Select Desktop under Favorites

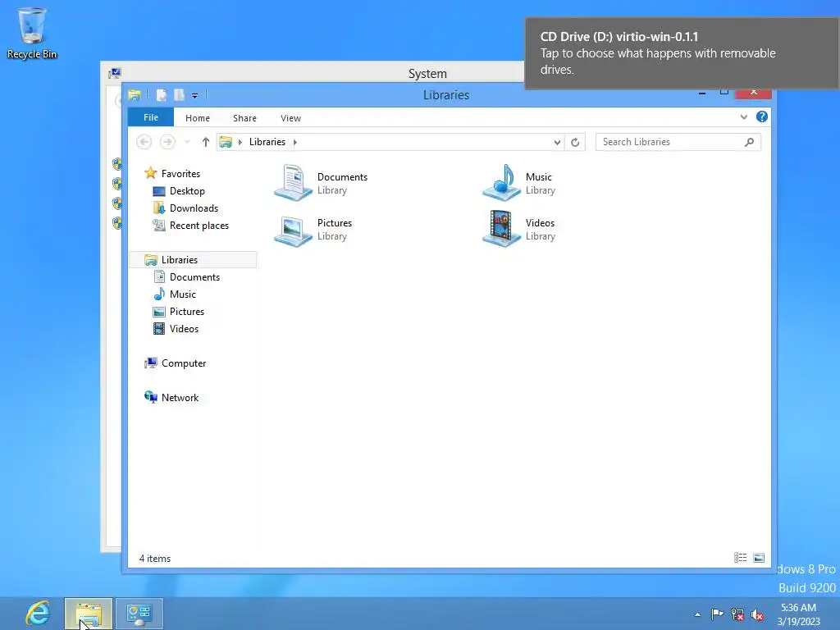[x=187, y=190]
